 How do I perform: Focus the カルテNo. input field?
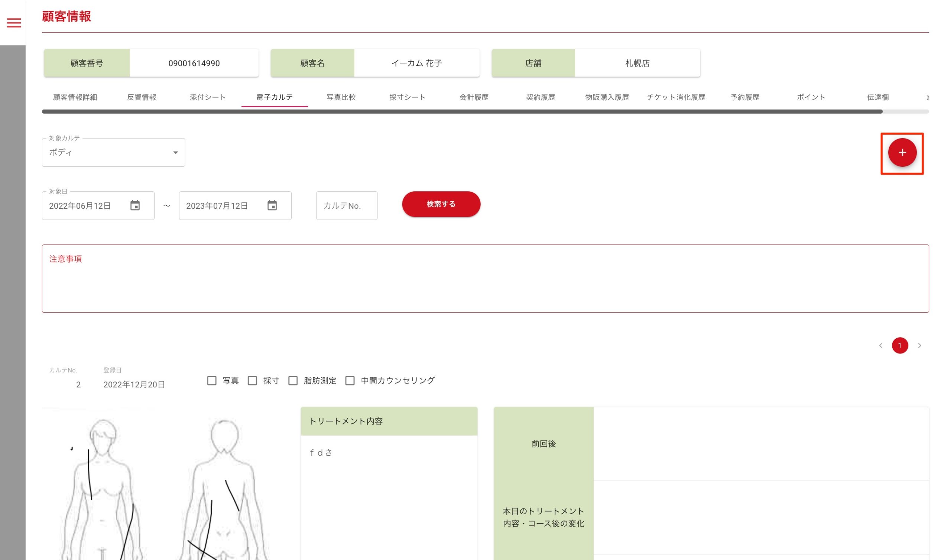[347, 206]
